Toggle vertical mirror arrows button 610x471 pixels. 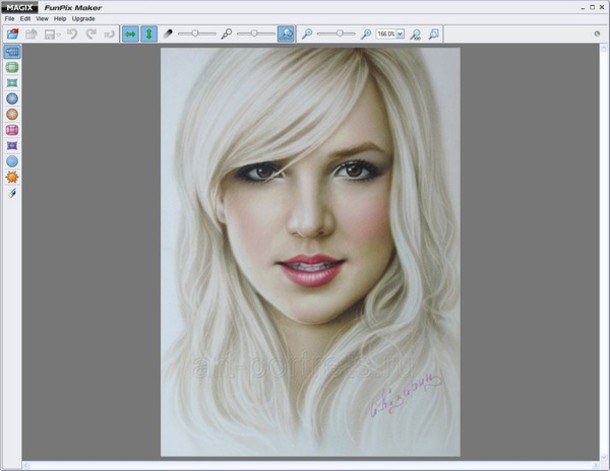[148, 33]
